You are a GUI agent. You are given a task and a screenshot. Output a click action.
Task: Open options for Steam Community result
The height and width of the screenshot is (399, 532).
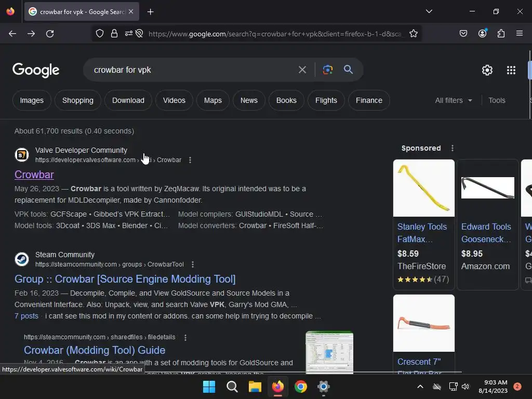(x=193, y=264)
